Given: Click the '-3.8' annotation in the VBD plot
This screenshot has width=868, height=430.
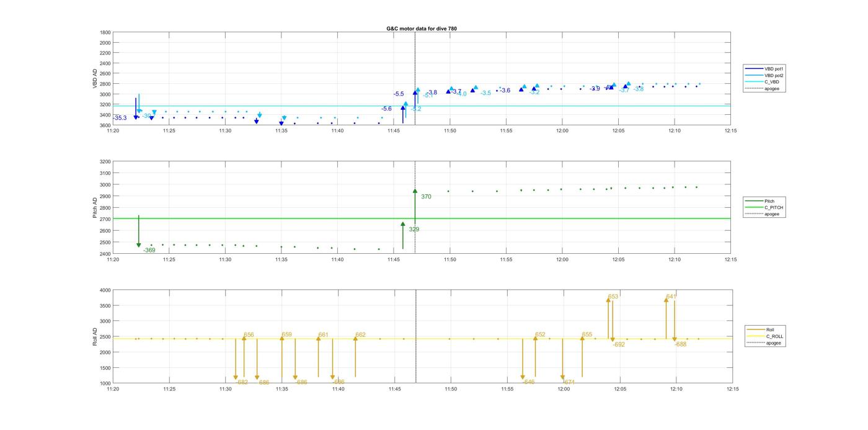Looking at the screenshot, I should coord(432,92).
